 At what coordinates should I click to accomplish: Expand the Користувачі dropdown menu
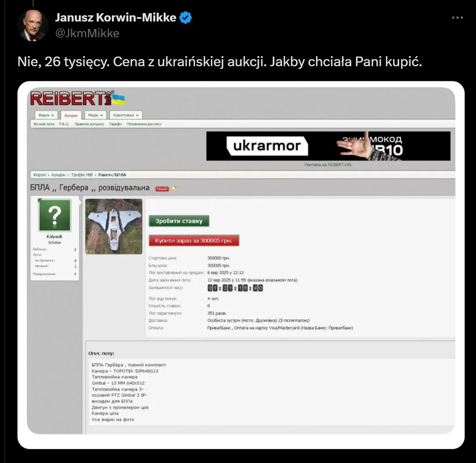point(125,115)
